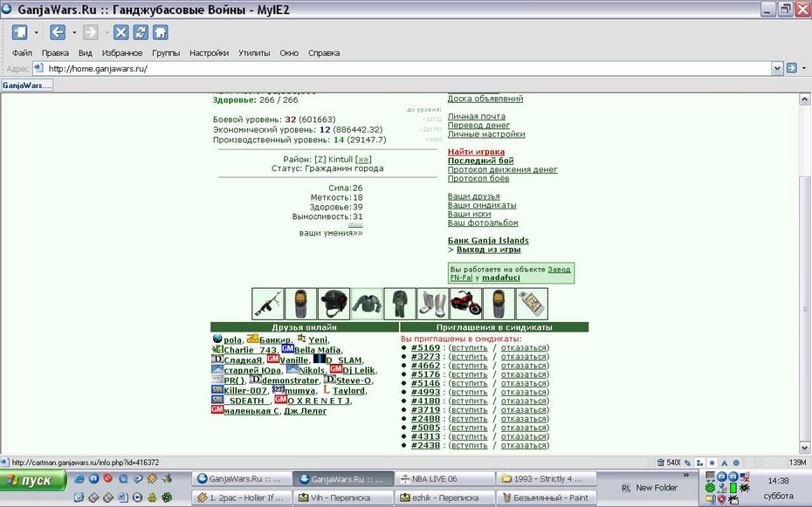Click the RL language indicator in taskbar
The image size is (812, 507).
pyautogui.click(x=626, y=488)
